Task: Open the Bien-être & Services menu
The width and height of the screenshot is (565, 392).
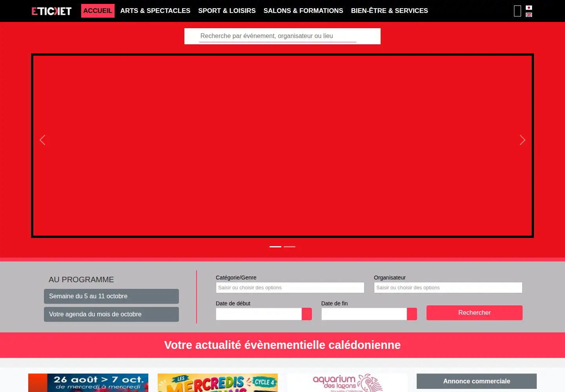Action: tap(390, 11)
